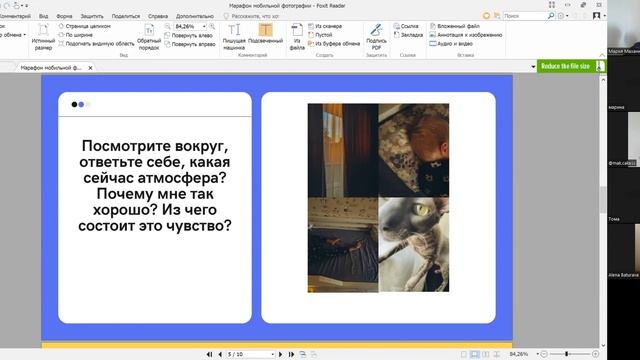This screenshot has width=640, height=360.
Task: Open the Справка ribbon tab
Action: point(158,16)
